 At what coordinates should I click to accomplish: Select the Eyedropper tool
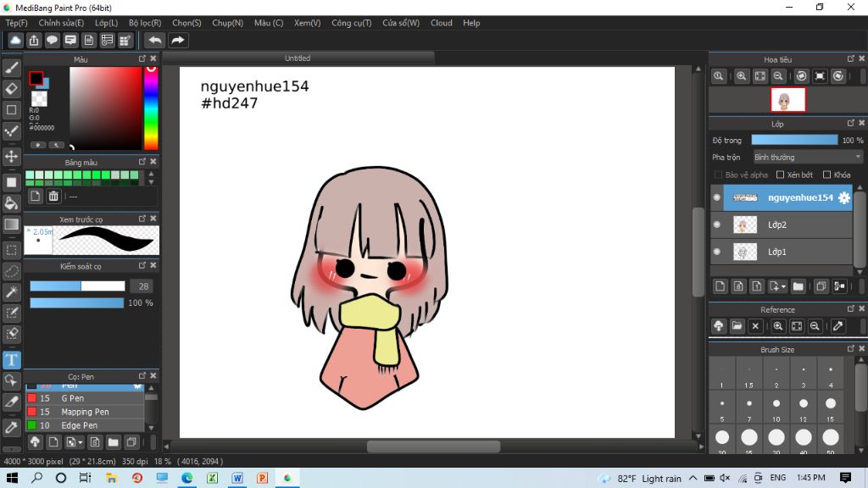[x=12, y=427]
